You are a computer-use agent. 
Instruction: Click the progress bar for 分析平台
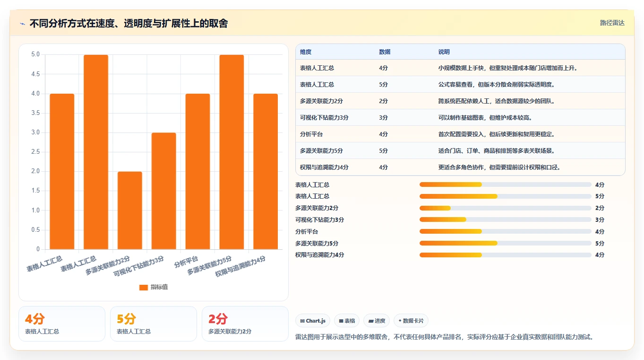click(x=506, y=231)
